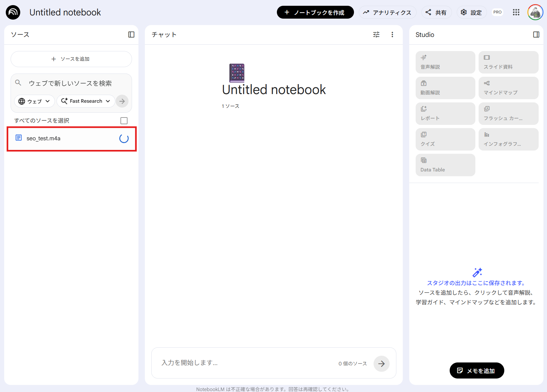The image size is (547, 392).
Task: Start a クイズ quiz
Action: point(445,139)
